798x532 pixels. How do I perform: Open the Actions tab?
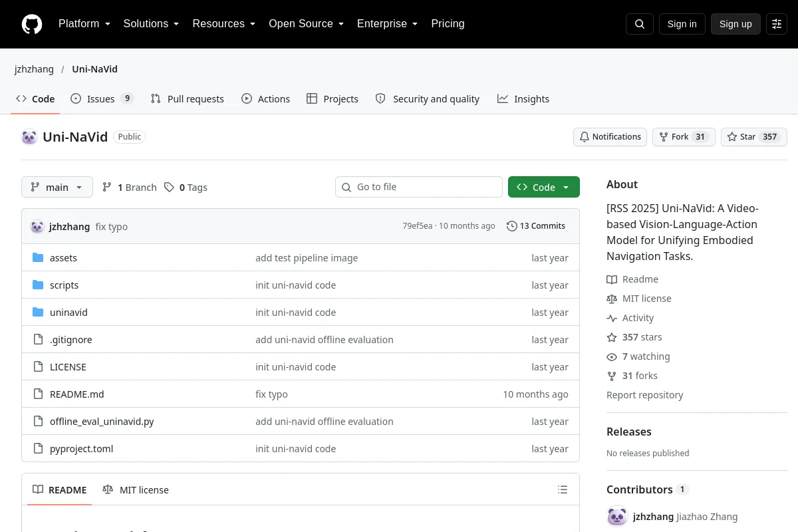(266, 99)
